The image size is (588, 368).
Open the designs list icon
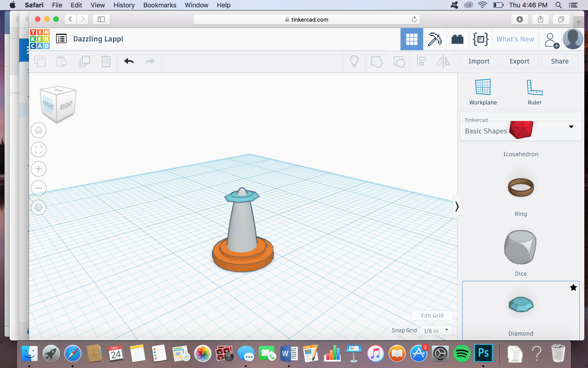click(61, 39)
